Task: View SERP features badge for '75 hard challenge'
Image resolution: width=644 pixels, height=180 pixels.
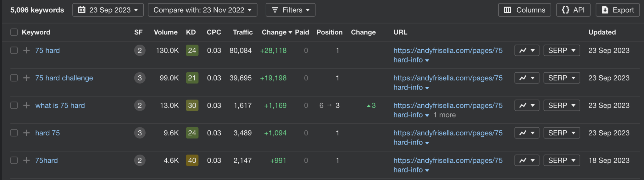Action: [x=140, y=78]
